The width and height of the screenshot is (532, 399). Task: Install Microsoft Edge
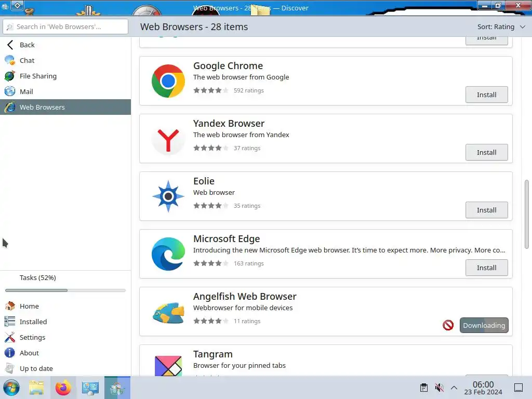[x=486, y=268]
